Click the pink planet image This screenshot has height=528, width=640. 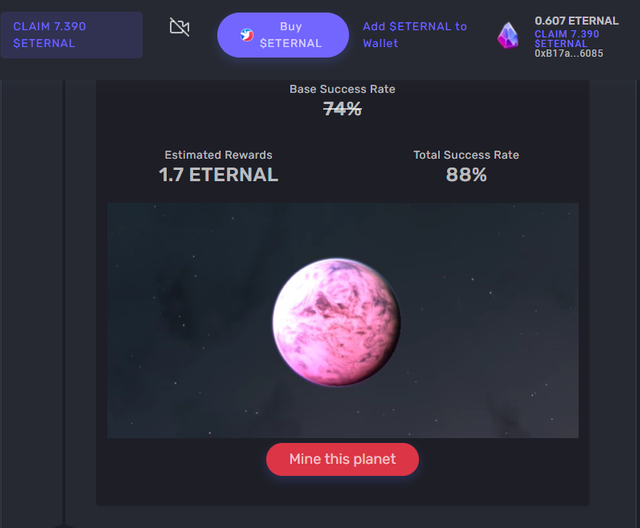click(x=336, y=322)
